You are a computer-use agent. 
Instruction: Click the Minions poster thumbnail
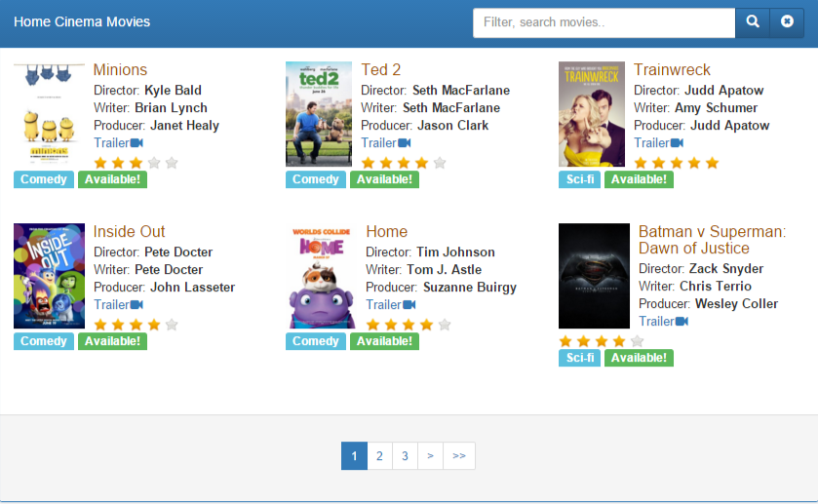coord(49,114)
